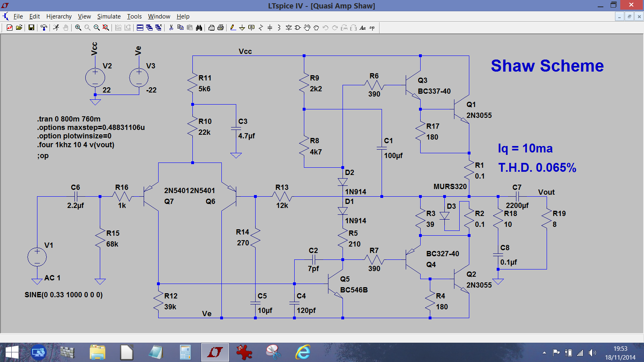Click the BC337-40 label of Q3

434,91
